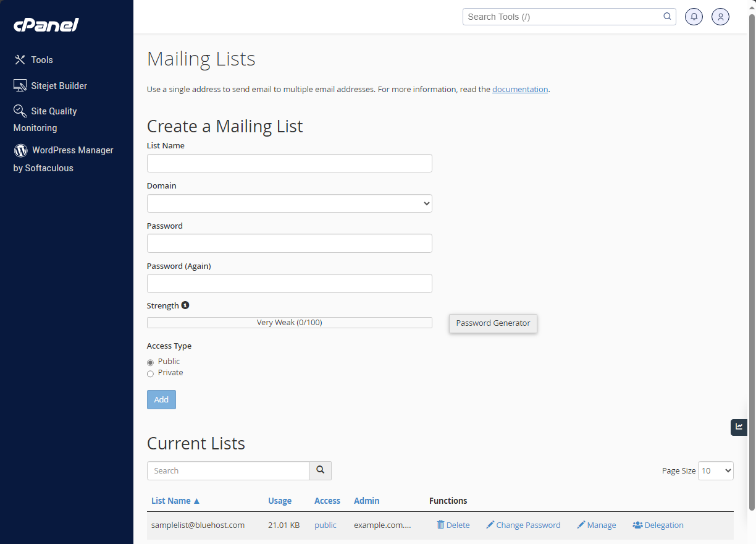
Task: Open notifications via the bell icon
Action: tap(694, 16)
